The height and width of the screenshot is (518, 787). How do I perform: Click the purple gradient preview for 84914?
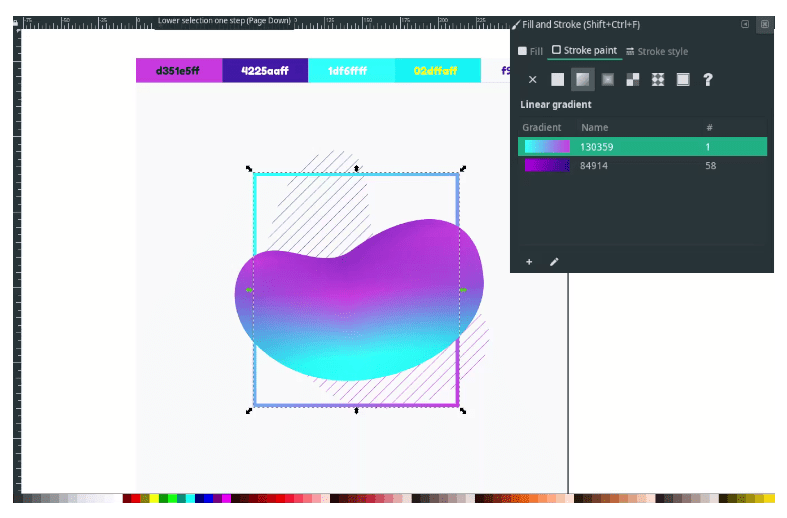point(547,166)
